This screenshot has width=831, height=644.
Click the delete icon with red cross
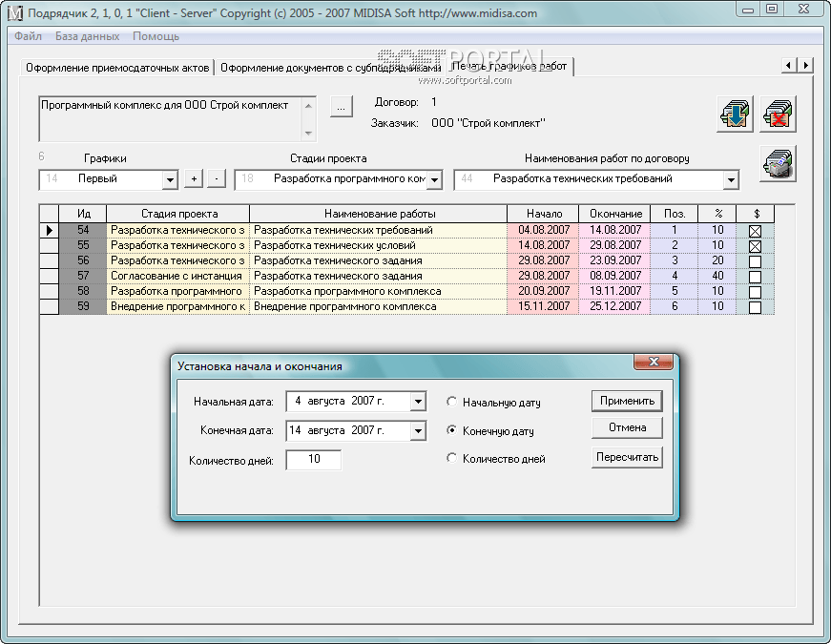click(778, 114)
